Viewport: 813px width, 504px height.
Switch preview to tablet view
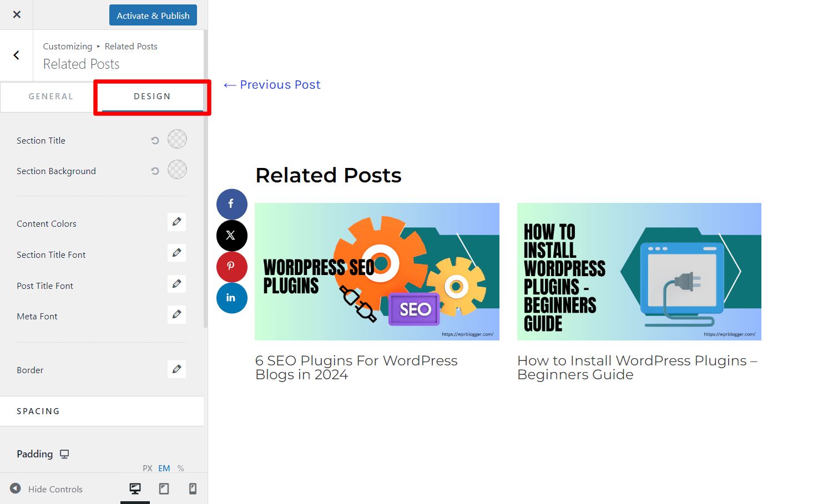[x=164, y=488]
